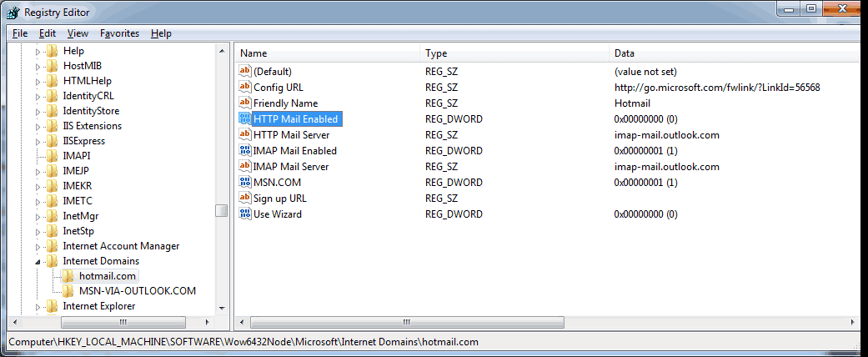This screenshot has width=868, height=357.
Task: Expand the Internet Account Manager key
Action: click(38, 246)
